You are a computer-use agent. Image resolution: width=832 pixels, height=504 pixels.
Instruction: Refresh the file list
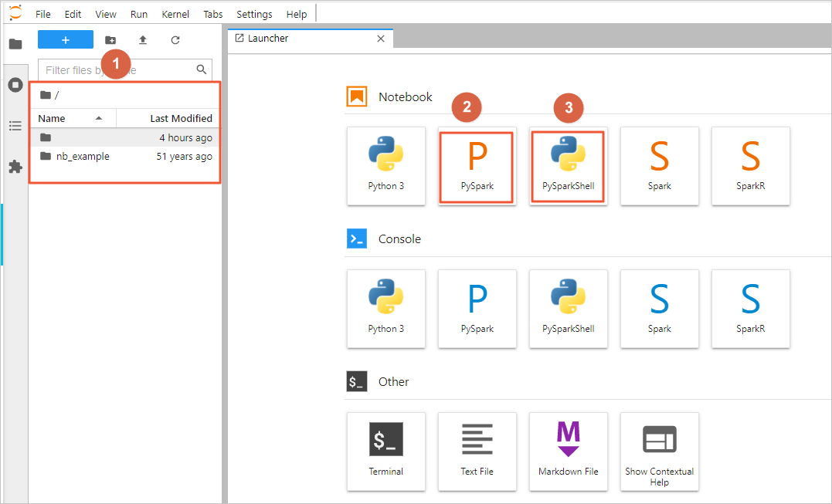[175, 39]
